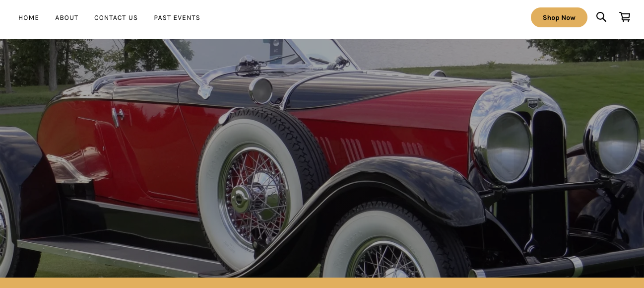Image resolution: width=644 pixels, height=288 pixels.
Task: Go to the HOME page
Action: click(x=29, y=18)
